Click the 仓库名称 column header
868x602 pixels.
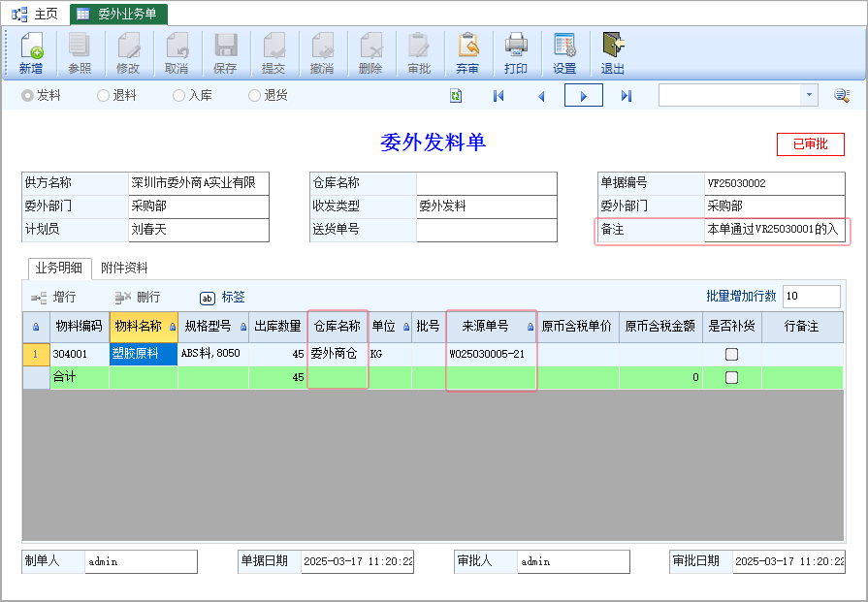click(338, 327)
